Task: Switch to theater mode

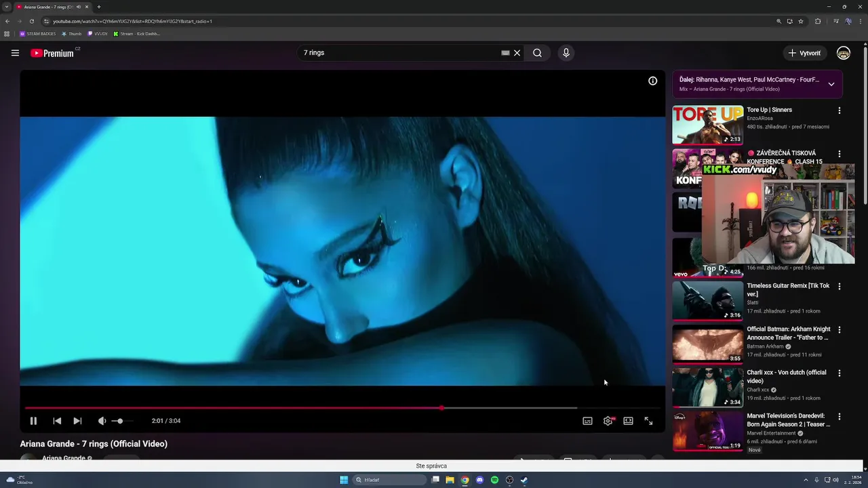Action: click(628, 421)
